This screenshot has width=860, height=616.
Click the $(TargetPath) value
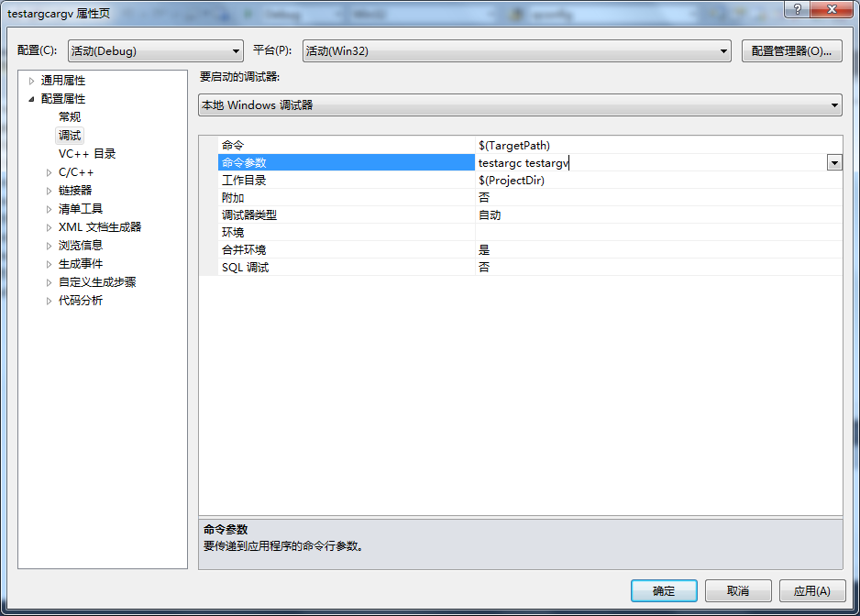[514, 146]
